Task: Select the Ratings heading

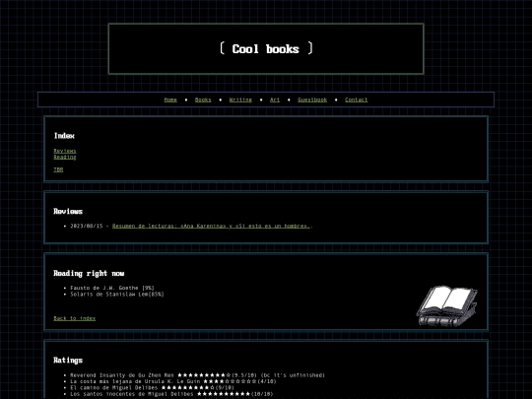Action: coord(68,361)
